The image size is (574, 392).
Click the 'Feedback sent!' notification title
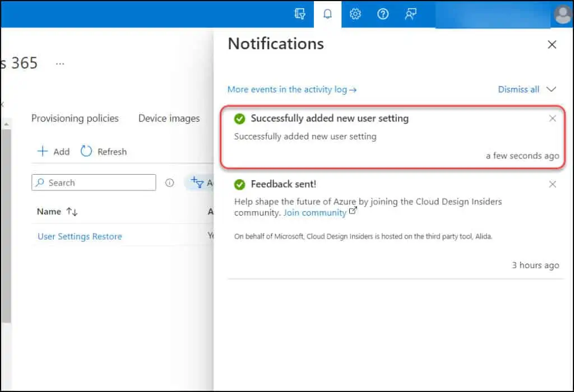pyautogui.click(x=283, y=184)
